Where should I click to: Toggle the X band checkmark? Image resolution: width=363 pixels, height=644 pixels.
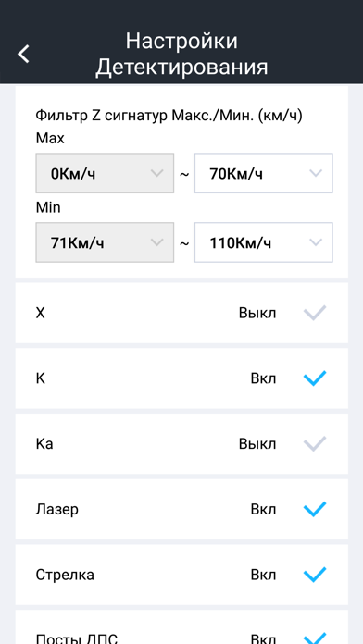point(315,313)
